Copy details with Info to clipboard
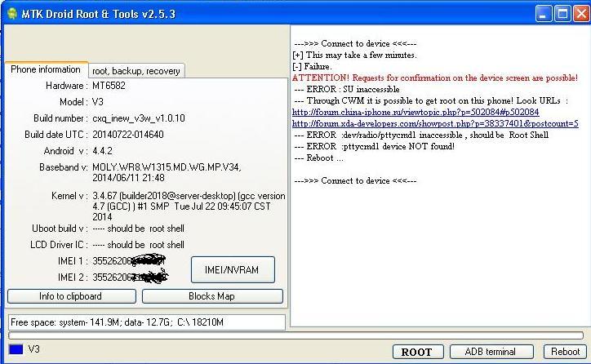591x364 pixels. coord(72,296)
